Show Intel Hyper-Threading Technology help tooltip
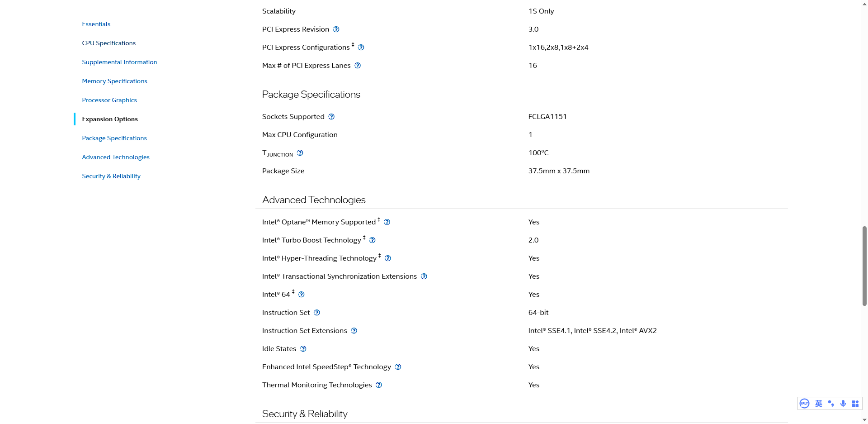The width and height of the screenshot is (868, 424). click(388, 258)
